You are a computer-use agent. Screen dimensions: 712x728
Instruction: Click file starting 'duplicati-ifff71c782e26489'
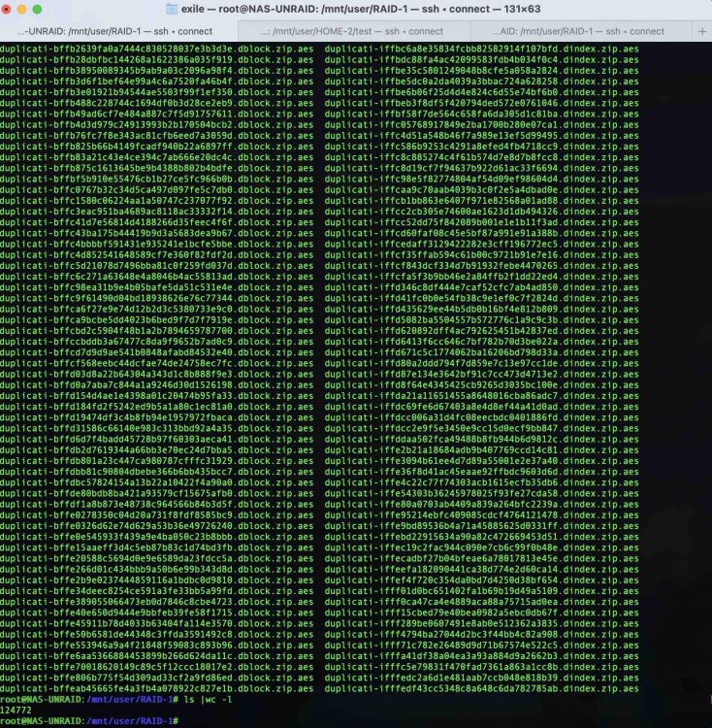tap(481, 645)
